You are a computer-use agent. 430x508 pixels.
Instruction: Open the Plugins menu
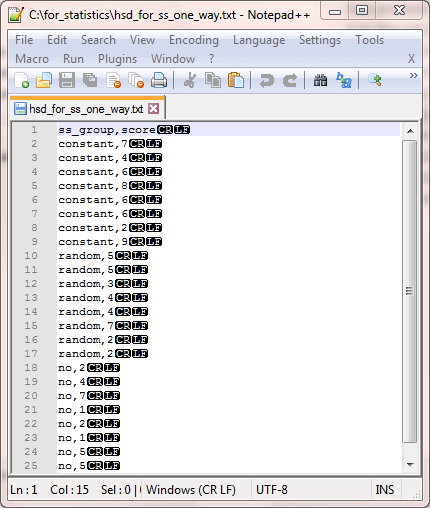click(117, 59)
